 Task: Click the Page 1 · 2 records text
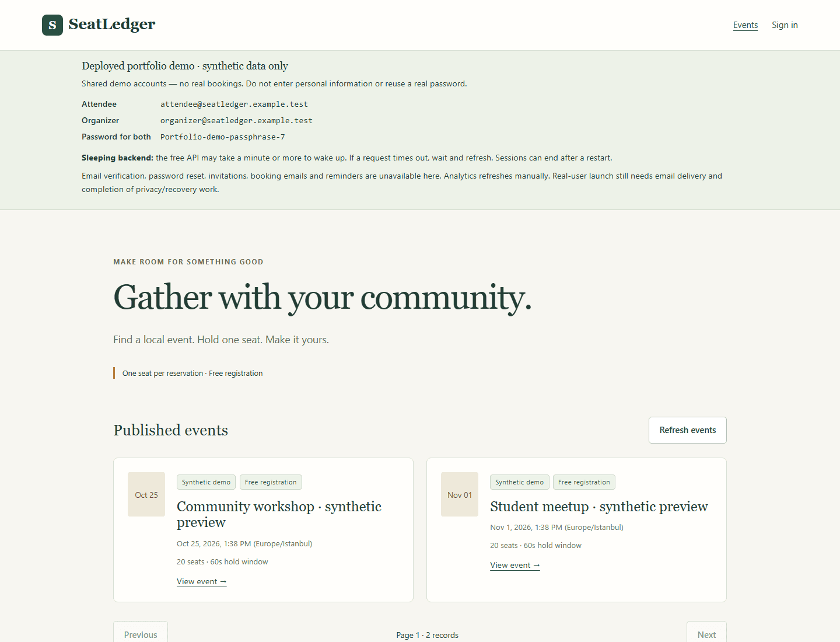point(427,635)
